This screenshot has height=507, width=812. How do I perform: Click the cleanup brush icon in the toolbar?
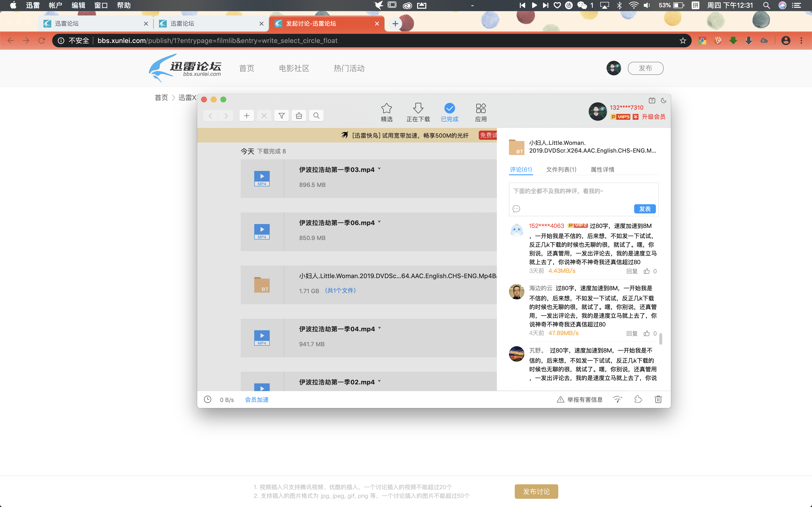299,115
